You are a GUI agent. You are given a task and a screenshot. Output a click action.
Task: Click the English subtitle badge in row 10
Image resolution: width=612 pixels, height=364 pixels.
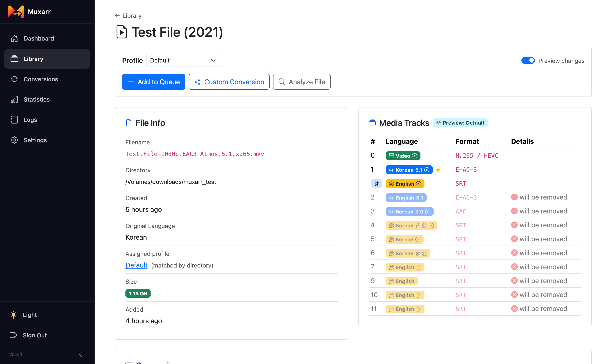pyautogui.click(x=405, y=295)
